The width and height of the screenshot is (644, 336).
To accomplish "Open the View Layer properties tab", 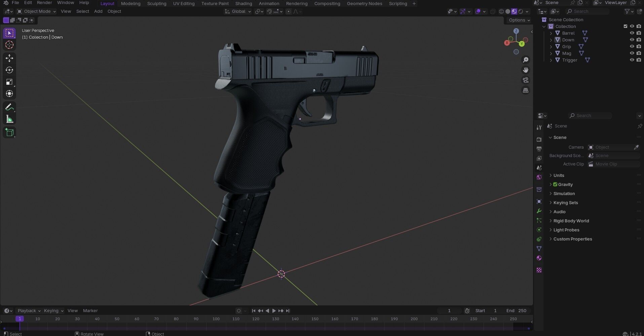I will pos(539,158).
